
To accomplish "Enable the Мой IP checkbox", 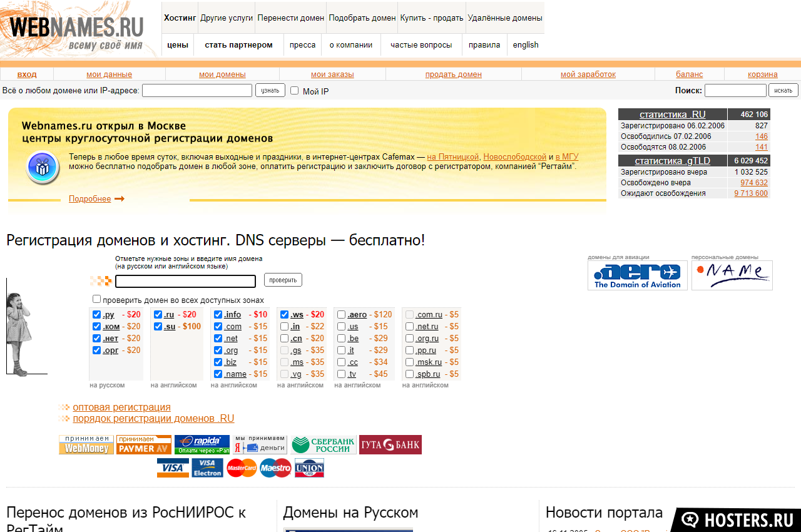I will 295,91.
